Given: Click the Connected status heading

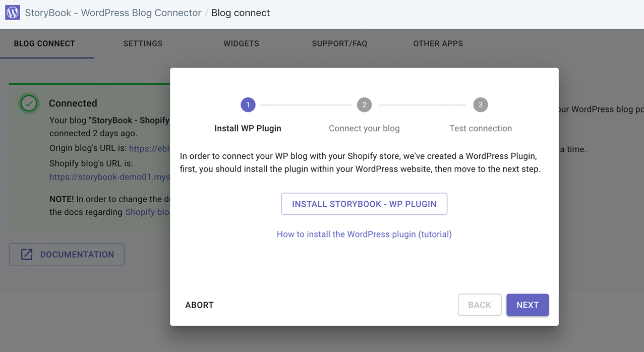Looking at the screenshot, I should coord(73,103).
